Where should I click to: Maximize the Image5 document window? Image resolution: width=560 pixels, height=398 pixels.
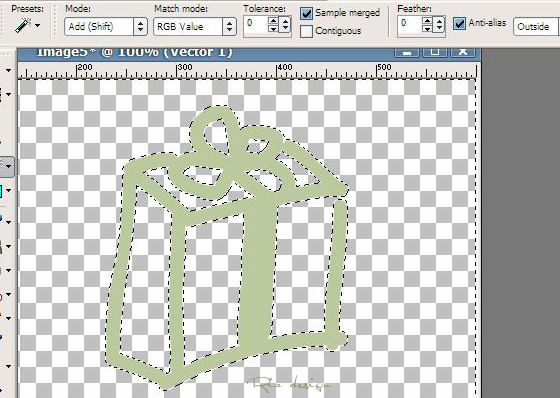click(x=435, y=52)
